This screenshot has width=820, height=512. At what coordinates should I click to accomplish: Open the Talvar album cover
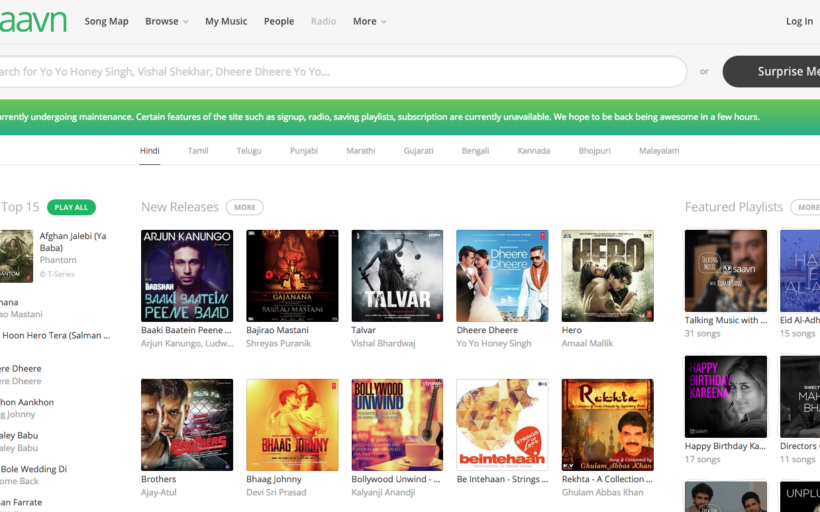click(397, 276)
